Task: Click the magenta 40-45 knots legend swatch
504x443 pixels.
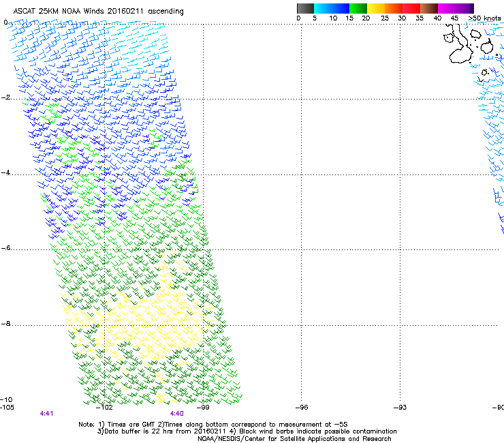Action: pyautogui.click(x=447, y=8)
